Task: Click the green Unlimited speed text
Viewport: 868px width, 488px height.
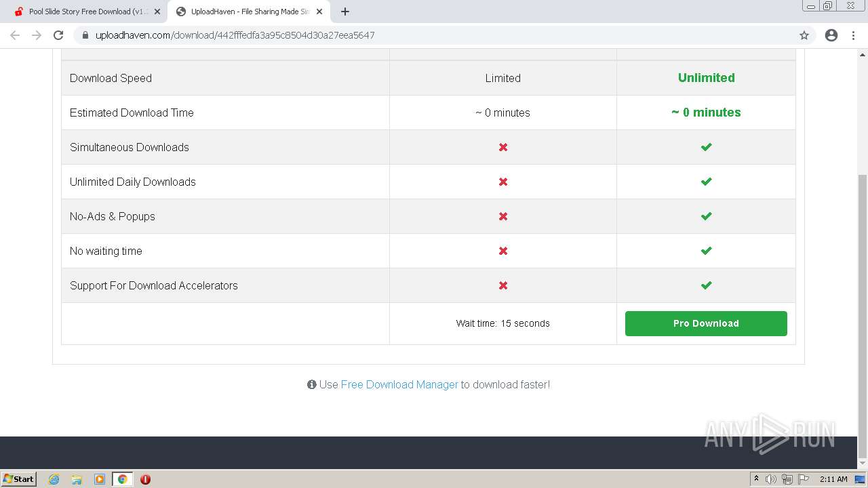Action: click(x=706, y=78)
